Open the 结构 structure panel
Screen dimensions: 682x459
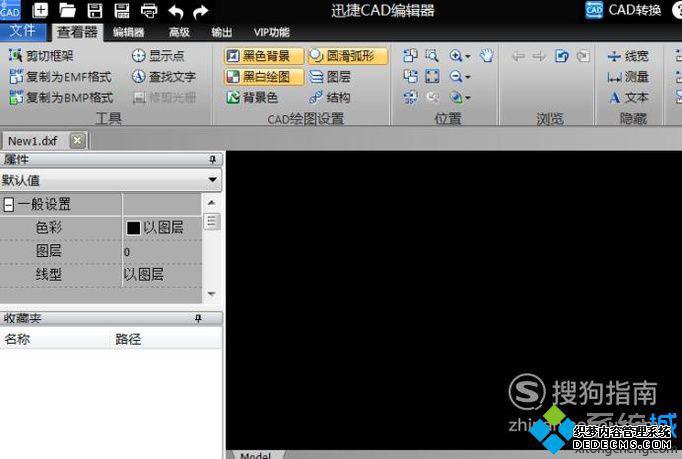point(330,97)
